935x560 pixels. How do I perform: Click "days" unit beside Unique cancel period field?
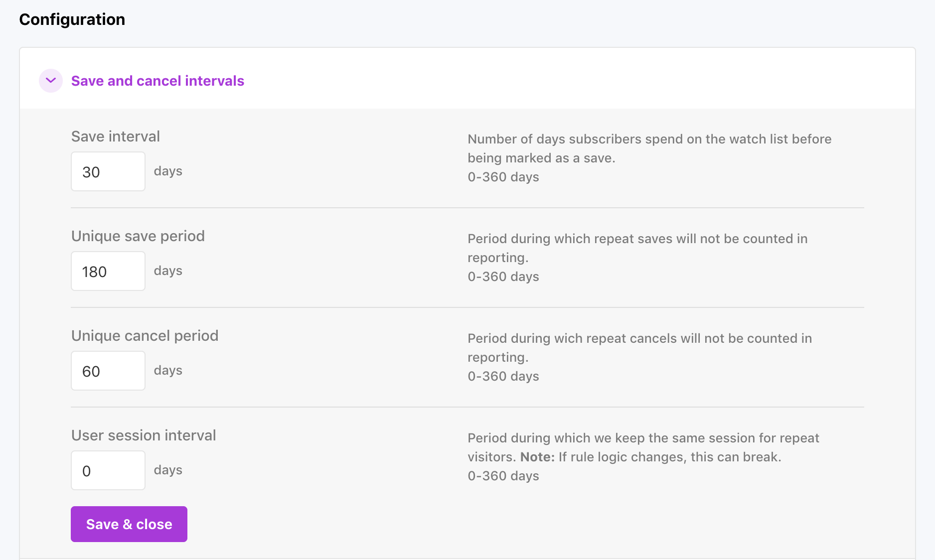point(168,370)
